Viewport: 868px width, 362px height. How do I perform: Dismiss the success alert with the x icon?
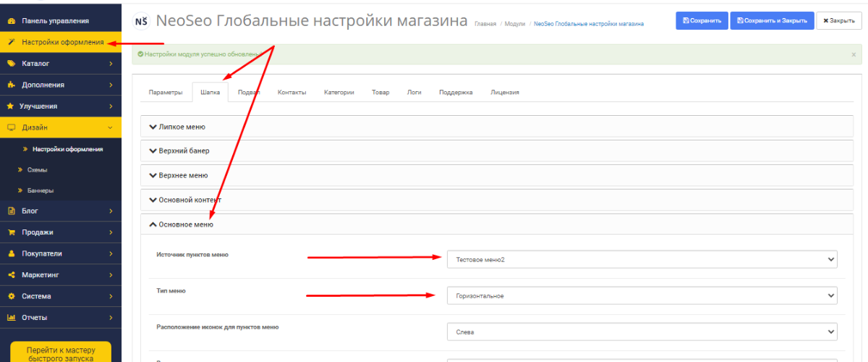[x=853, y=54]
